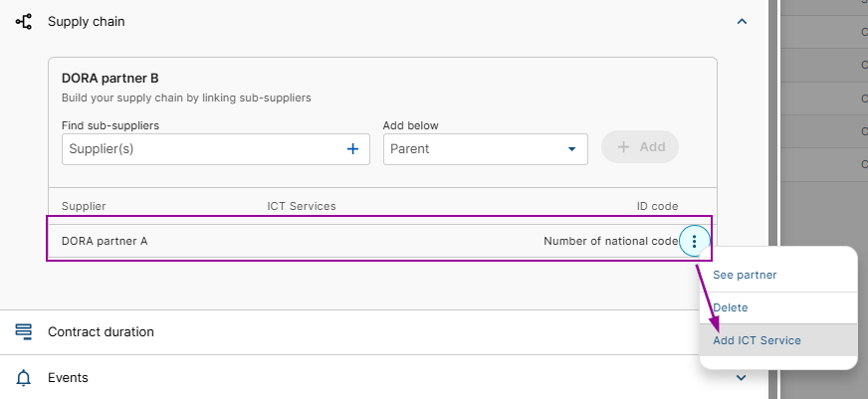
Task: Choose See partner from the context menu
Action: click(745, 275)
